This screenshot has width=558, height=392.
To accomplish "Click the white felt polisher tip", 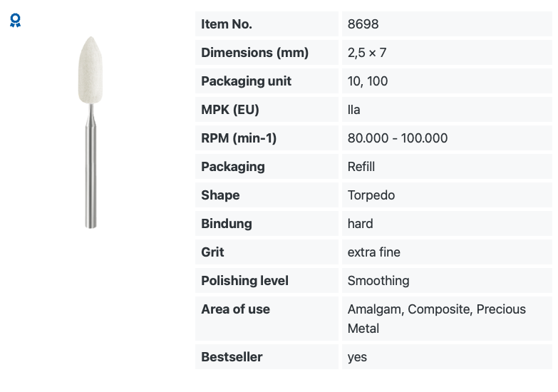I will coord(91,70).
